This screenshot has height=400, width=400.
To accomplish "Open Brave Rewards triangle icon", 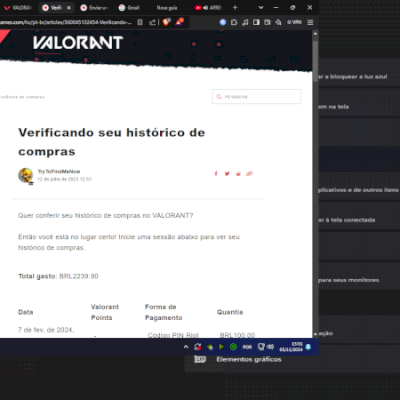I will tap(180, 22).
